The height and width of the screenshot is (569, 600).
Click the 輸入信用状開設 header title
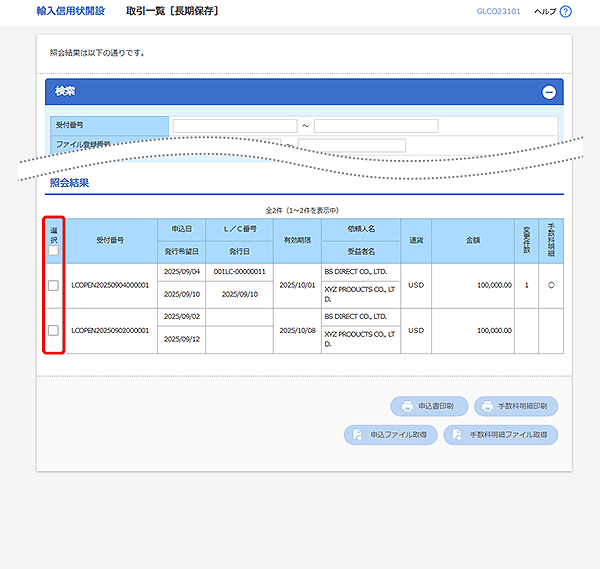[x=70, y=11]
